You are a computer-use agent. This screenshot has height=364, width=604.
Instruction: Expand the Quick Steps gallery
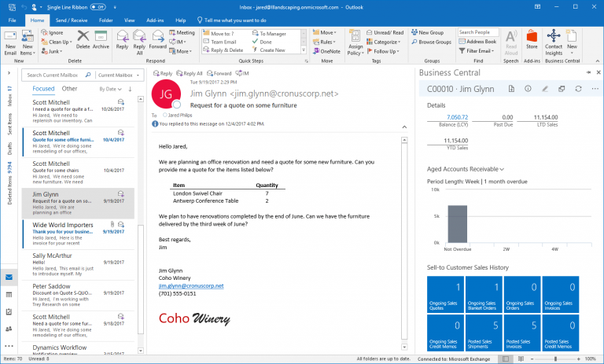coord(304,50)
